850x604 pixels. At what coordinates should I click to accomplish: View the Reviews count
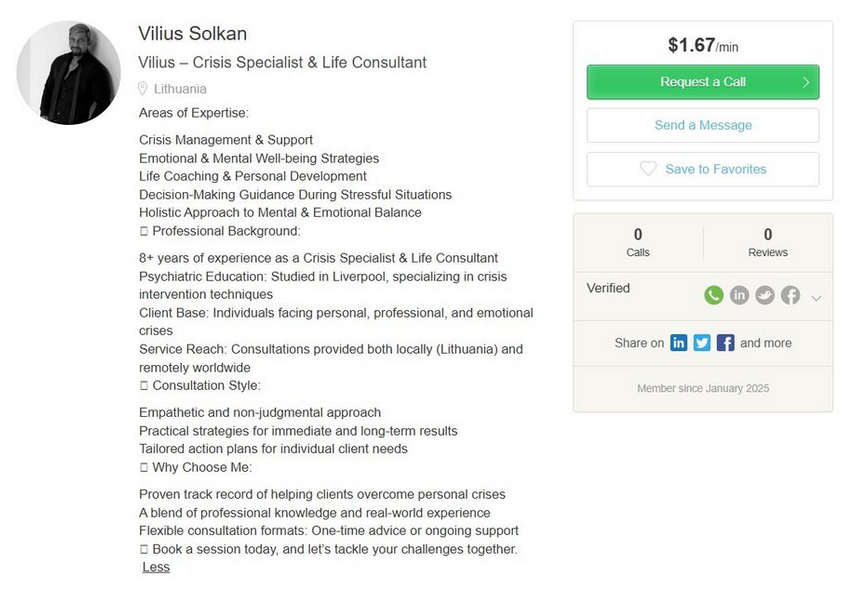point(768,242)
